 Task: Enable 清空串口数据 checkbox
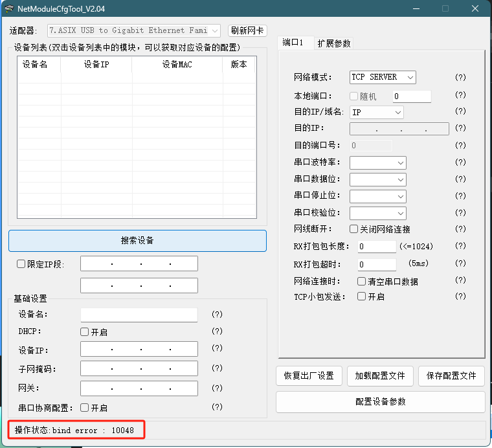[361, 281]
